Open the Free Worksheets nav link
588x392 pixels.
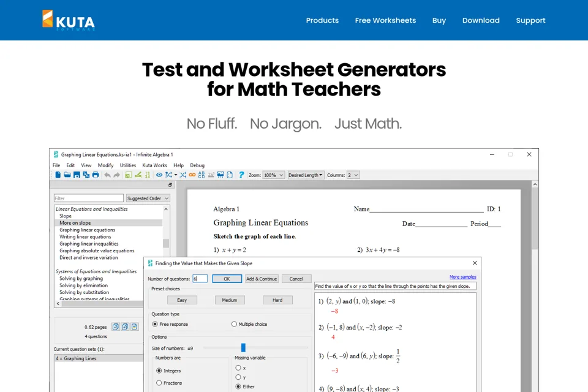(385, 20)
